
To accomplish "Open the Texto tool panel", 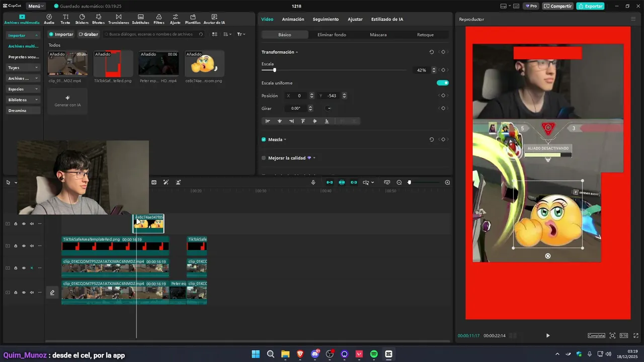I will tap(65, 19).
